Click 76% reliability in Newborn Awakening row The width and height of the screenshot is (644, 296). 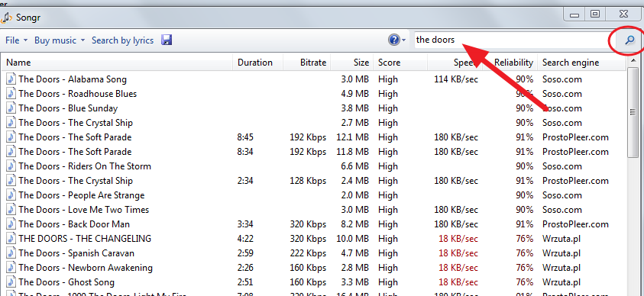pos(525,268)
